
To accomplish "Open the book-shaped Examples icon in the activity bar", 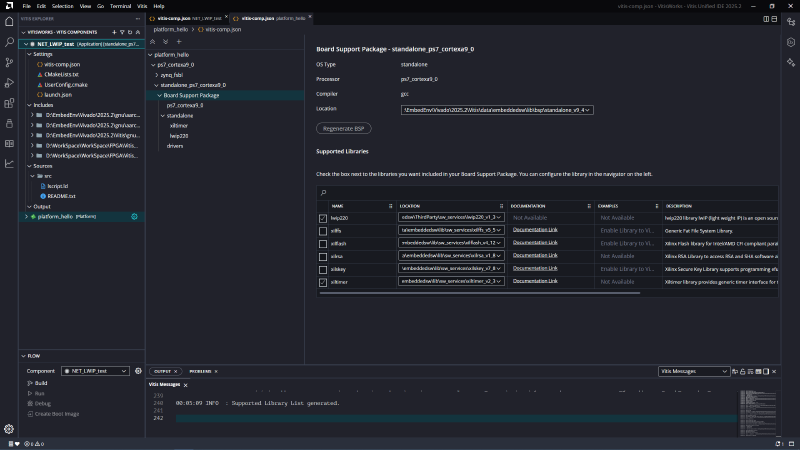I will tap(9, 144).
